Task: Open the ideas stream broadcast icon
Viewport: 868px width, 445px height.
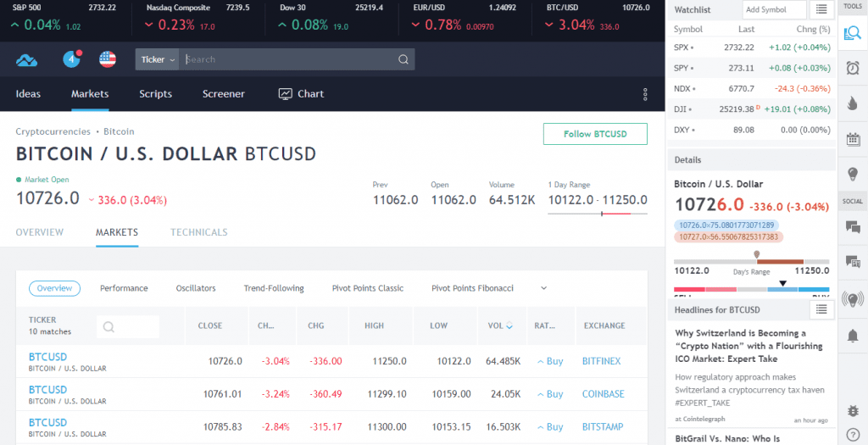Action: [853, 299]
